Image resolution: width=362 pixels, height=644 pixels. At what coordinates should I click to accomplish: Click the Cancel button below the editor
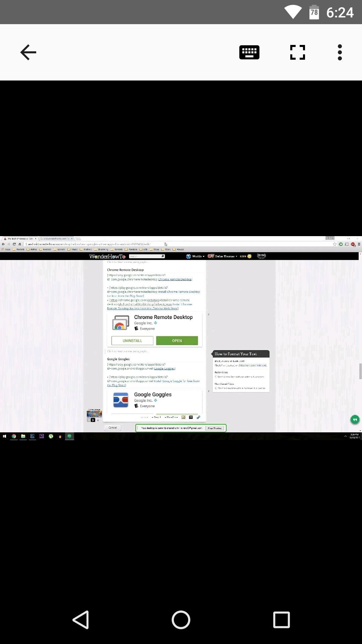click(113, 428)
